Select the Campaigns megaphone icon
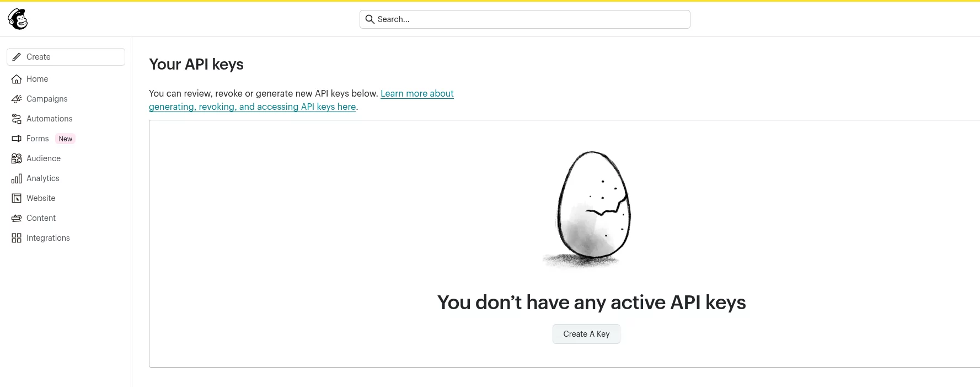Image resolution: width=980 pixels, height=387 pixels. click(x=17, y=99)
